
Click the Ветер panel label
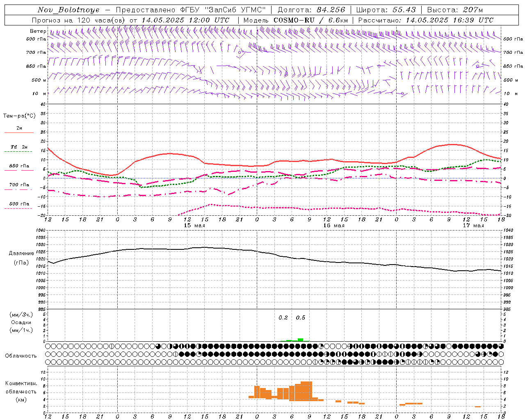click(x=38, y=31)
